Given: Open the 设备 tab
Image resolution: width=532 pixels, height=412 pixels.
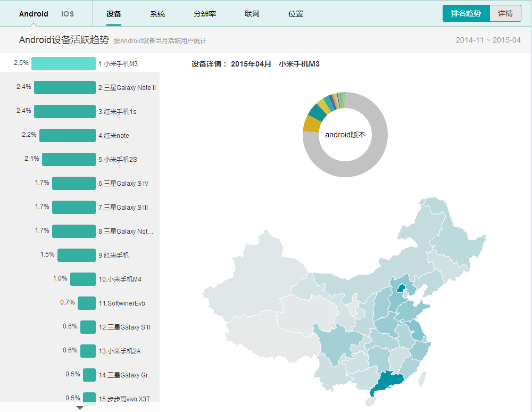Looking at the screenshot, I should coord(114,14).
